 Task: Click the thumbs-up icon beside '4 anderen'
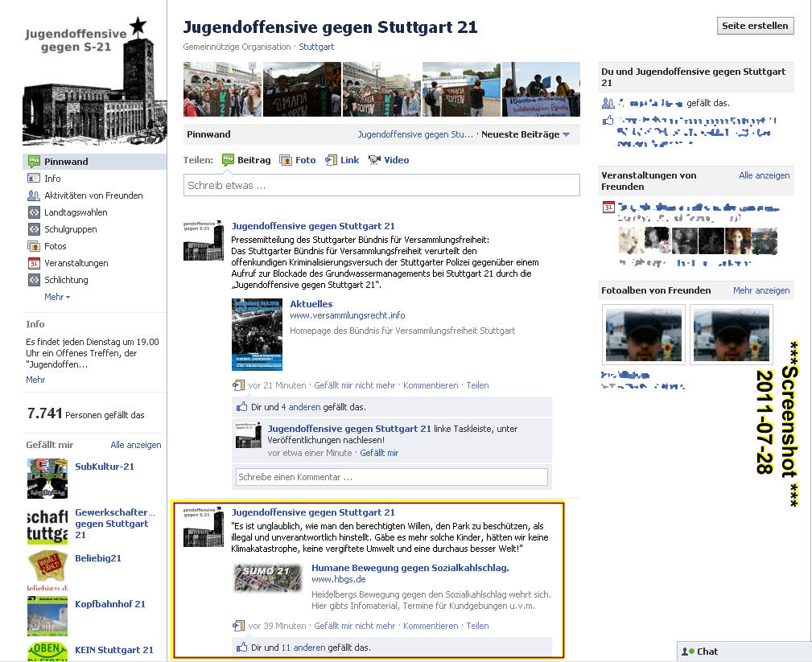pyautogui.click(x=242, y=407)
